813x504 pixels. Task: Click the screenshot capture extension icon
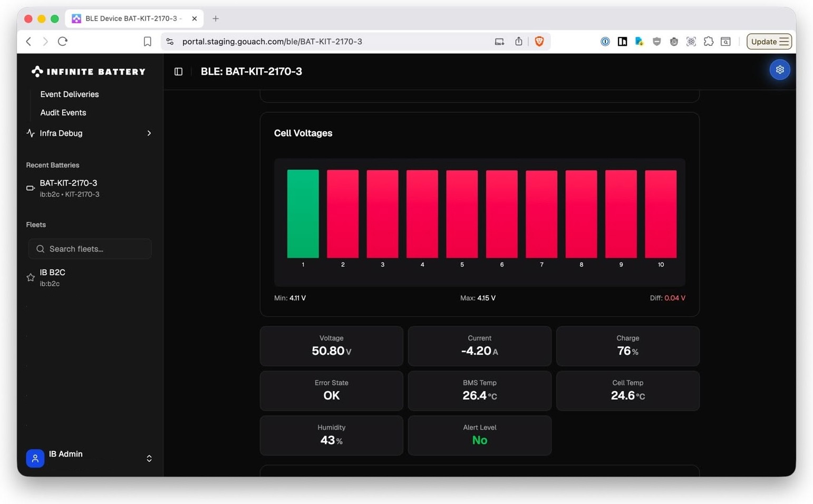[691, 41]
